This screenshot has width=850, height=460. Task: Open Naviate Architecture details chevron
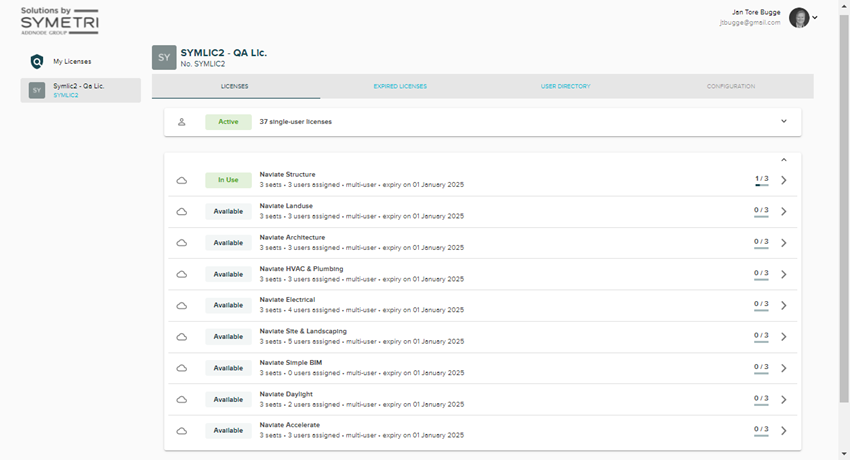(x=784, y=243)
